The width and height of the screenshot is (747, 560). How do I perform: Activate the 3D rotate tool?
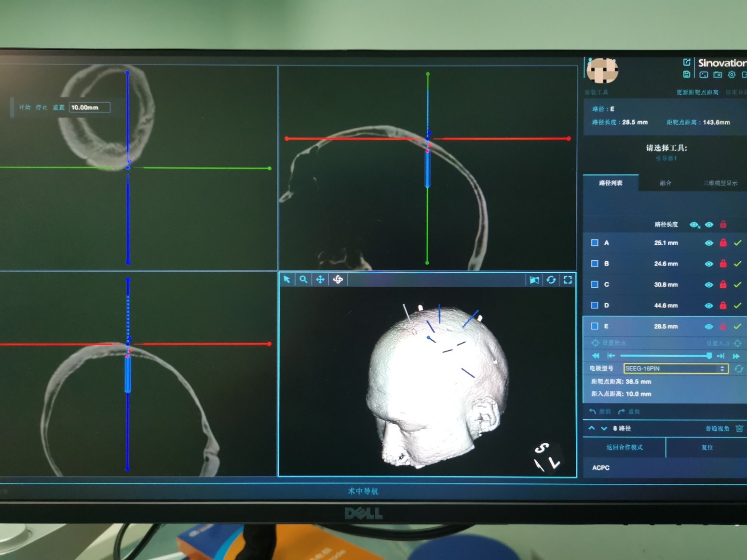click(x=338, y=280)
